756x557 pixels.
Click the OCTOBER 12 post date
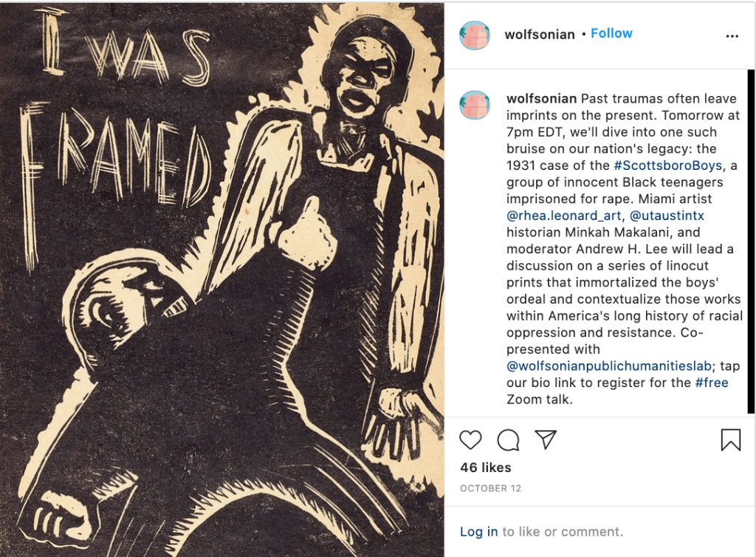coord(490,488)
